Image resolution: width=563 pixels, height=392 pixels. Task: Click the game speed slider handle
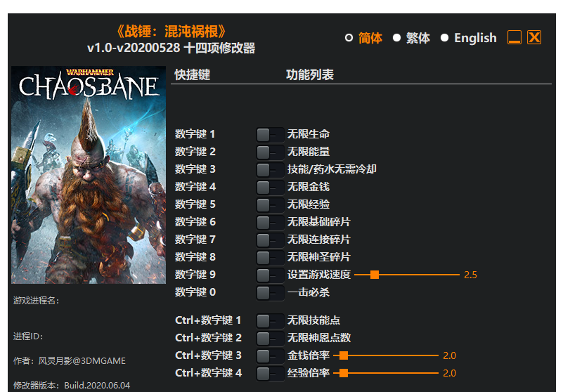point(375,275)
